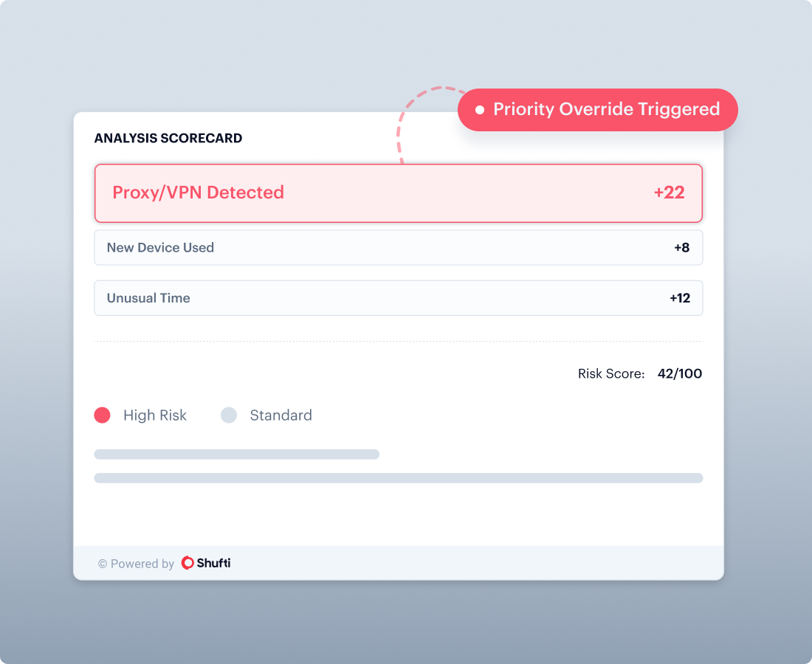
Task: Click the short gray placeholder bar
Action: (236, 454)
